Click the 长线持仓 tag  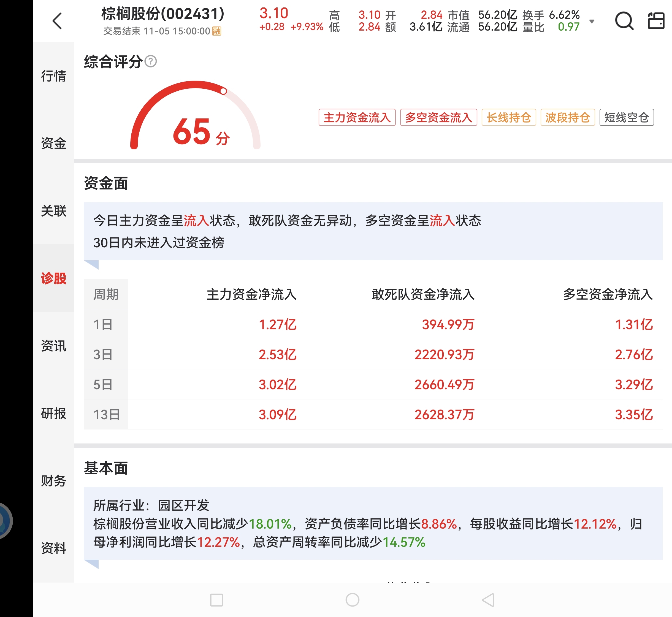click(508, 118)
